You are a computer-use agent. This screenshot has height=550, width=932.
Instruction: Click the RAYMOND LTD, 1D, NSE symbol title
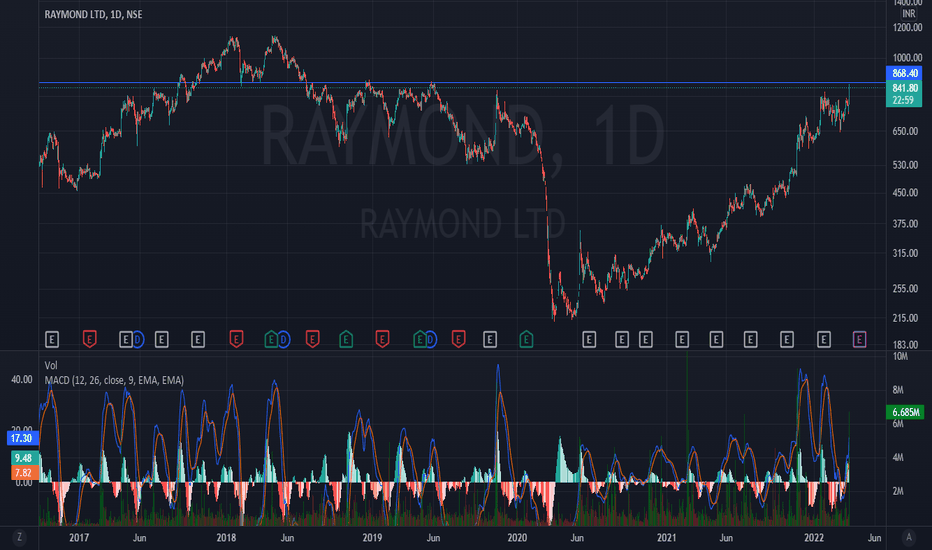pos(93,14)
